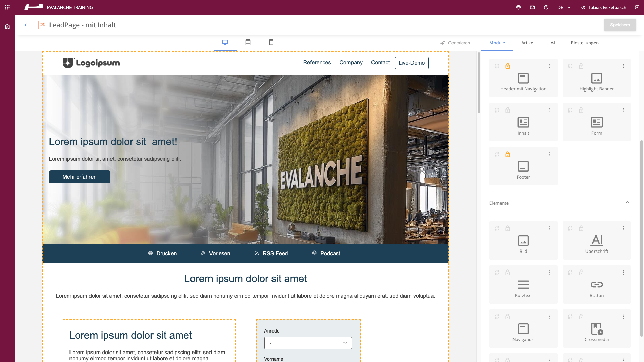Click the Generieren button
The width and height of the screenshot is (644, 362).
[x=455, y=43]
